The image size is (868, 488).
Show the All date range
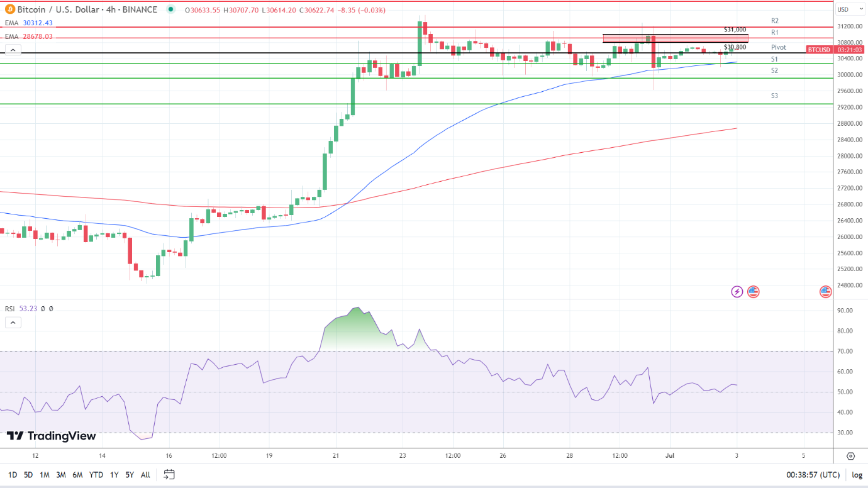pyautogui.click(x=145, y=475)
